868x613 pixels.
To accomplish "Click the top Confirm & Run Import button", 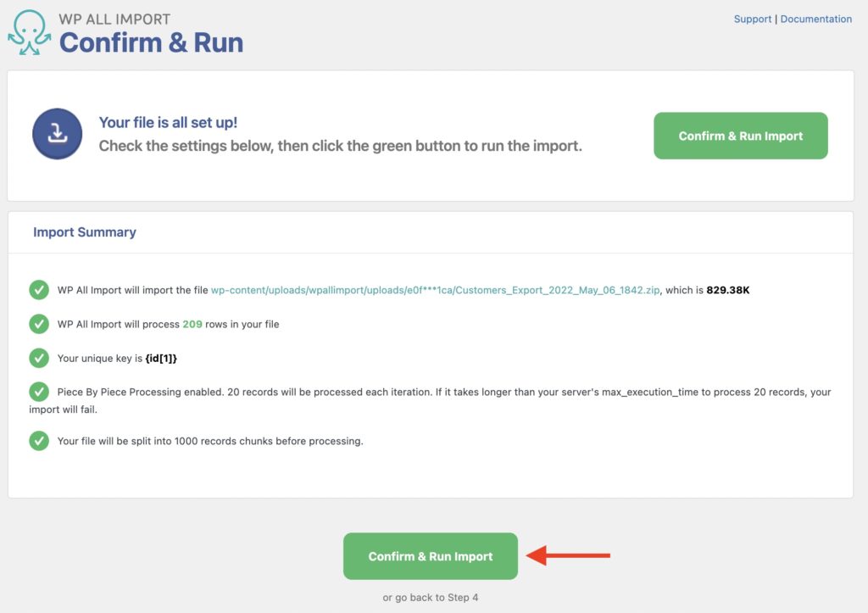I will pos(740,136).
